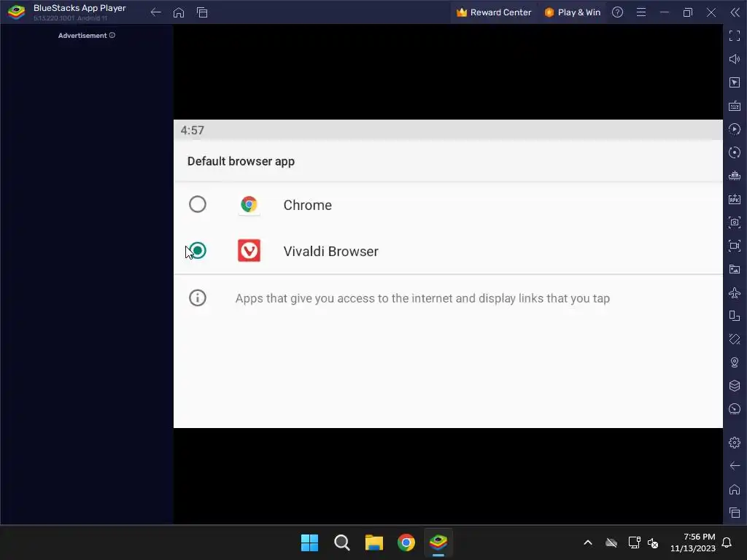The image size is (747, 560).
Task: Open the BlueStacks hamburger menu
Action: pyautogui.click(x=641, y=12)
